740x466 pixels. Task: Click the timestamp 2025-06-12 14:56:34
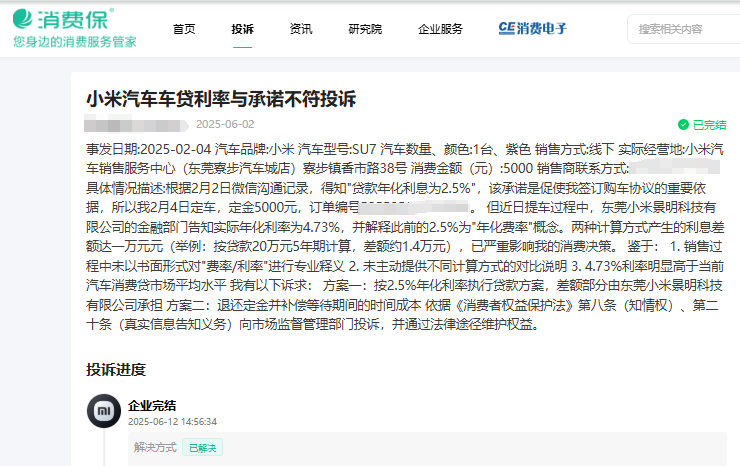[172, 422]
